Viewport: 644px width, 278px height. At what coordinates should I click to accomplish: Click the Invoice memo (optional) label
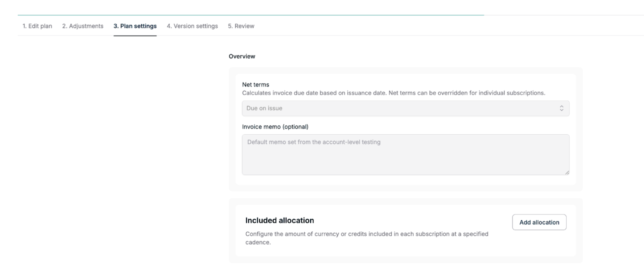[x=275, y=127]
